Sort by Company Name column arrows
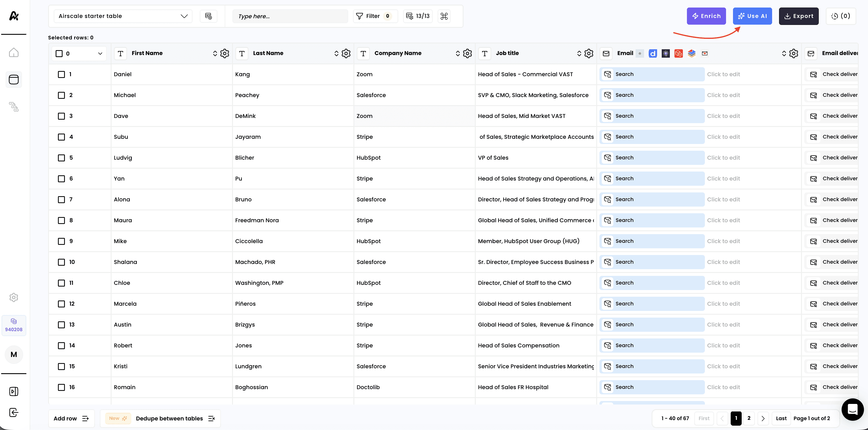 (457, 53)
